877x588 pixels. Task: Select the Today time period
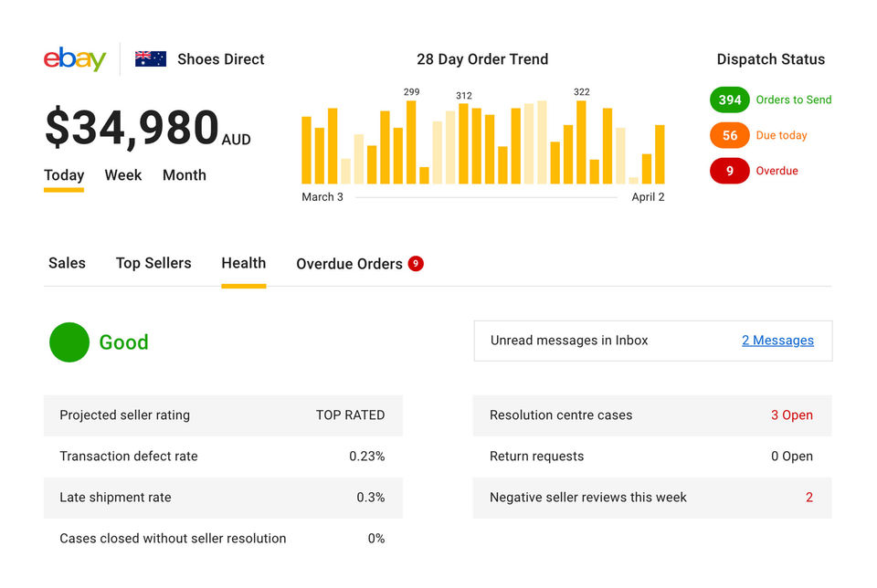click(64, 175)
